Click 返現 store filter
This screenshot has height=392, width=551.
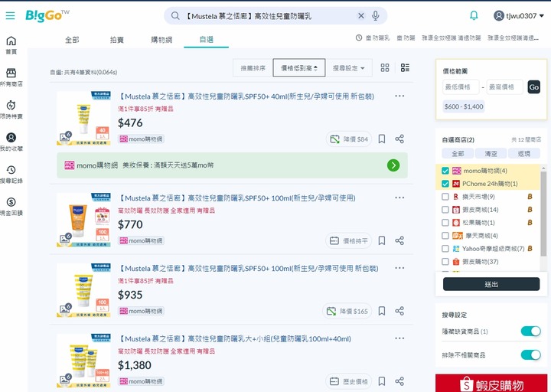click(x=524, y=154)
